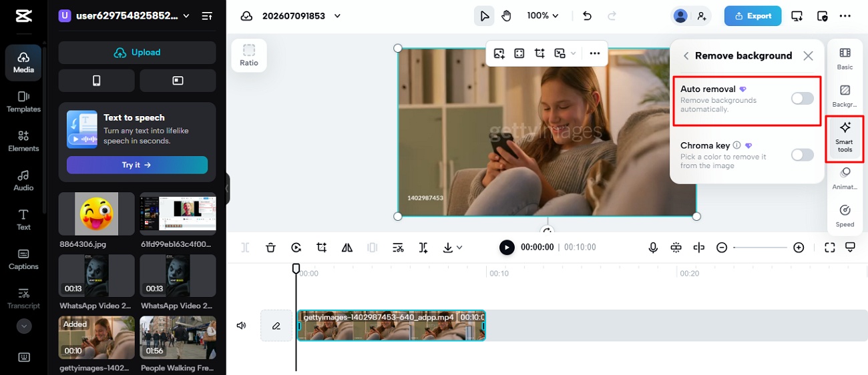Click the Try it button
Viewport: 868px width, 375px height.
(x=137, y=165)
